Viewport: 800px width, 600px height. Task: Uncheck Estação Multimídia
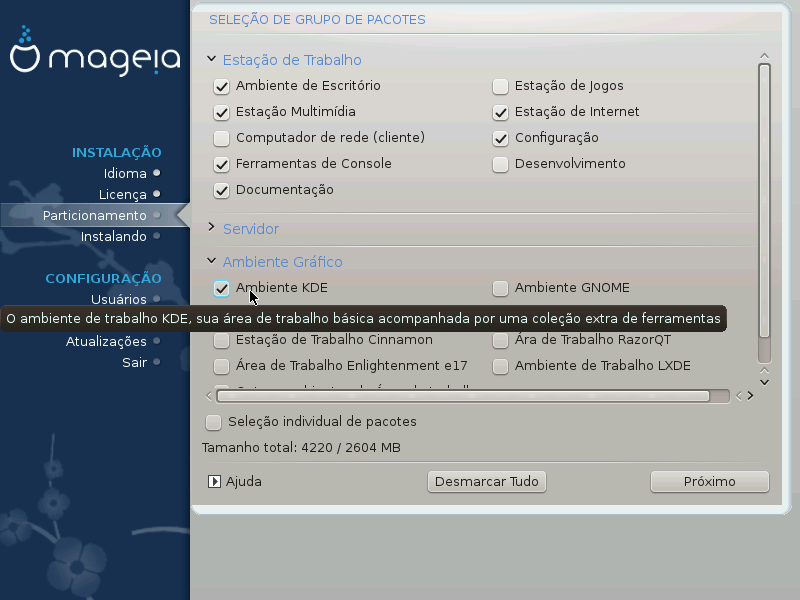pyautogui.click(x=221, y=112)
